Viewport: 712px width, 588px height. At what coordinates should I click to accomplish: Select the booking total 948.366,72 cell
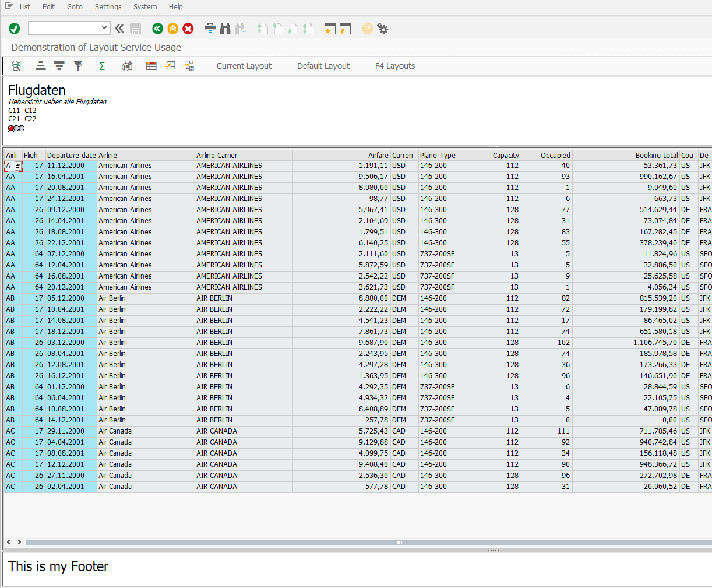[x=626, y=464]
